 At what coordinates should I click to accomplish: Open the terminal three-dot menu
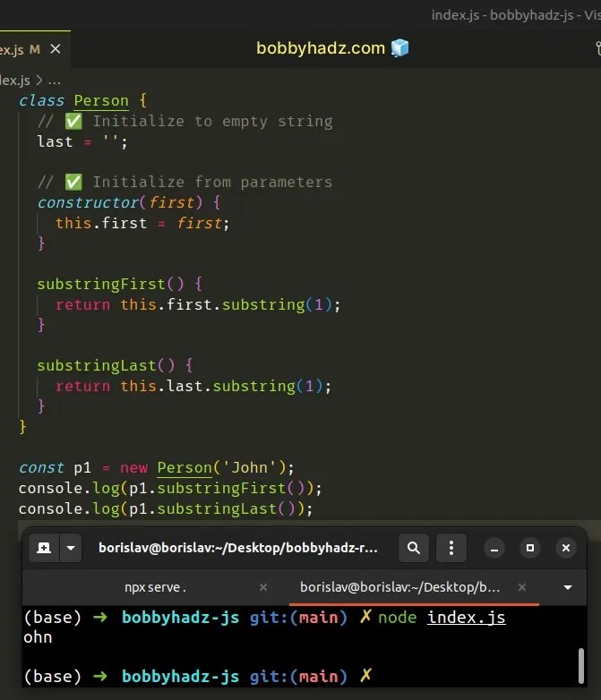coord(451,548)
